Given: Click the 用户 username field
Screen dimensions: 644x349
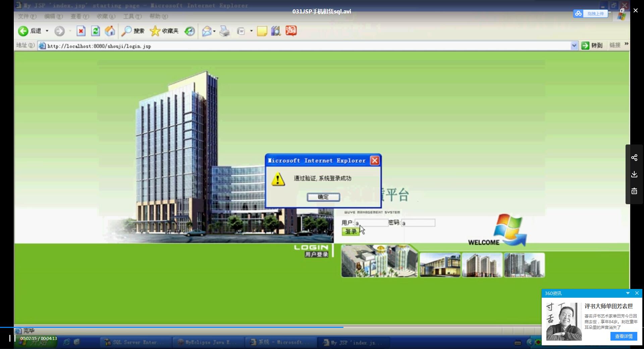Looking at the screenshot, I should pos(371,223).
